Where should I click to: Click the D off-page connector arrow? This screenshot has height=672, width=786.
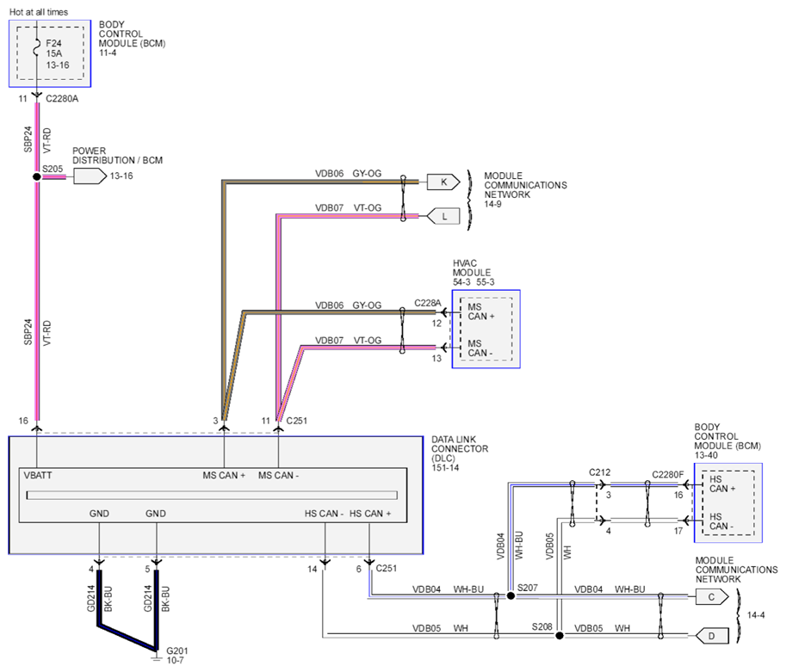tap(711, 637)
